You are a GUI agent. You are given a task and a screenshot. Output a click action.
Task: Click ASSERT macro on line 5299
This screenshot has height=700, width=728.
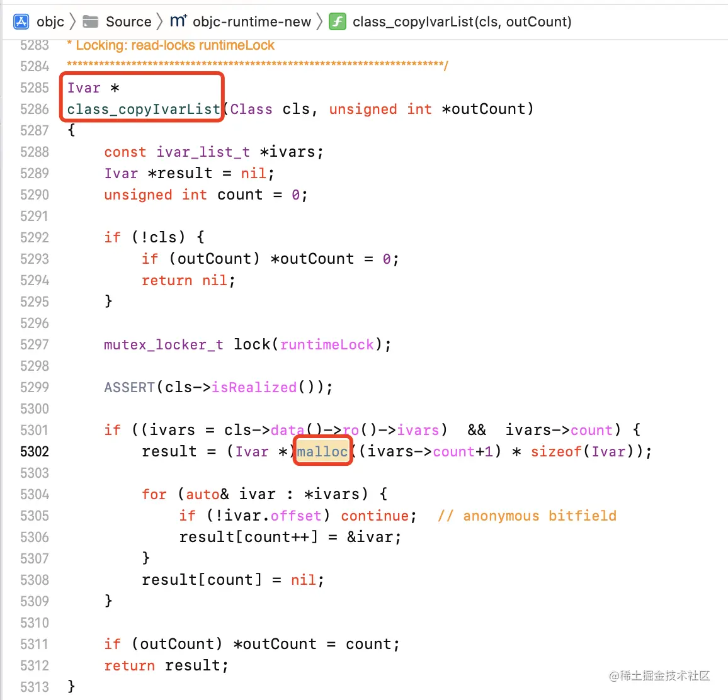pos(129,387)
